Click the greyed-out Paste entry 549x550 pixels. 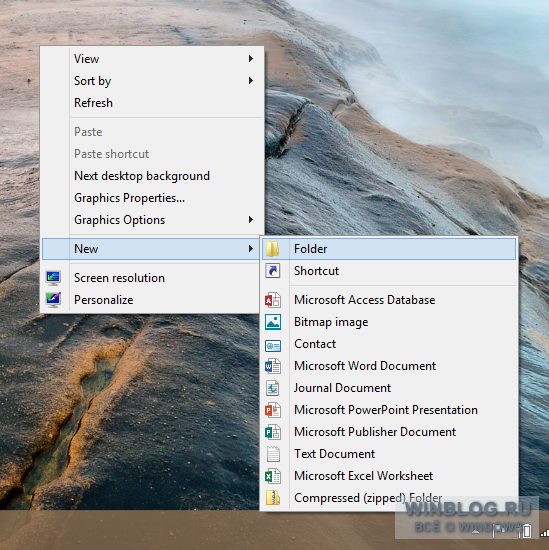[x=153, y=132]
